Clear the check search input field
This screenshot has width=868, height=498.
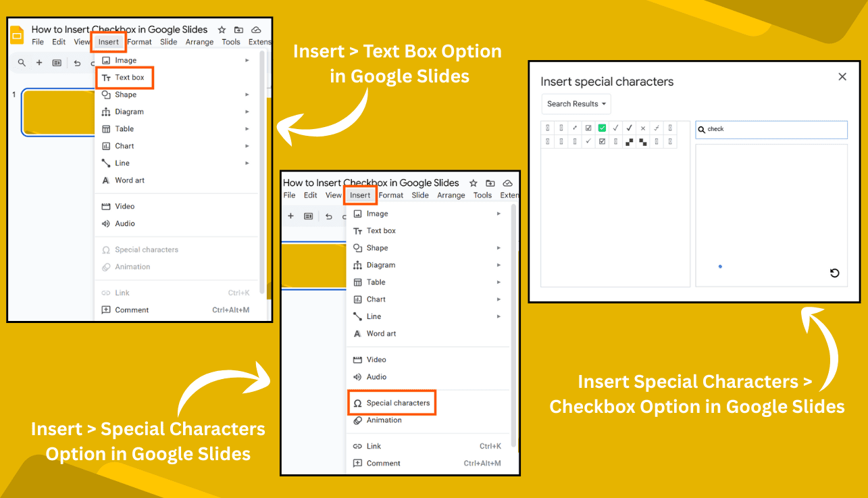click(x=771, y=130)
